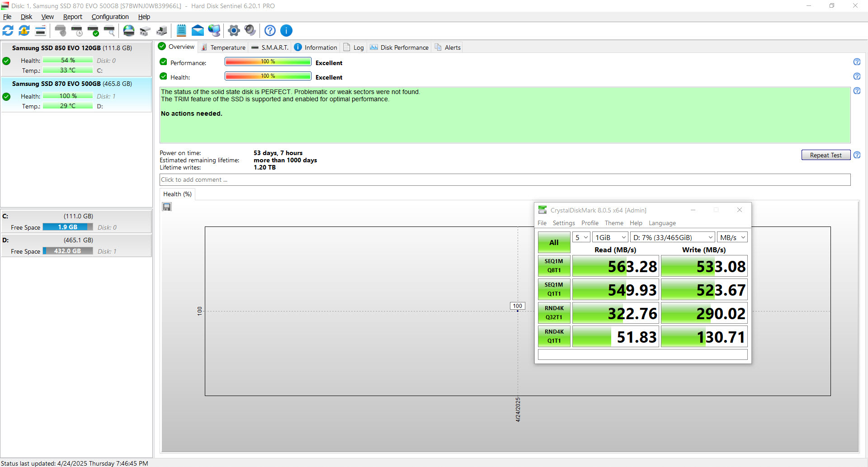Click the drive with magnifier toolbar icon

(x=109, y=31)
